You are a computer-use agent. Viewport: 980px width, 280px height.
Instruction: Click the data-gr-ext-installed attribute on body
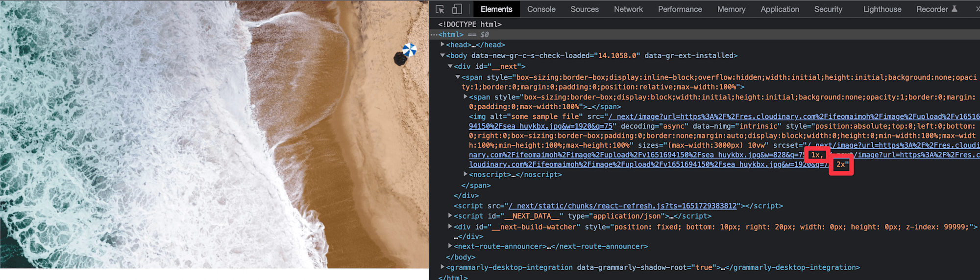(688, 56)
